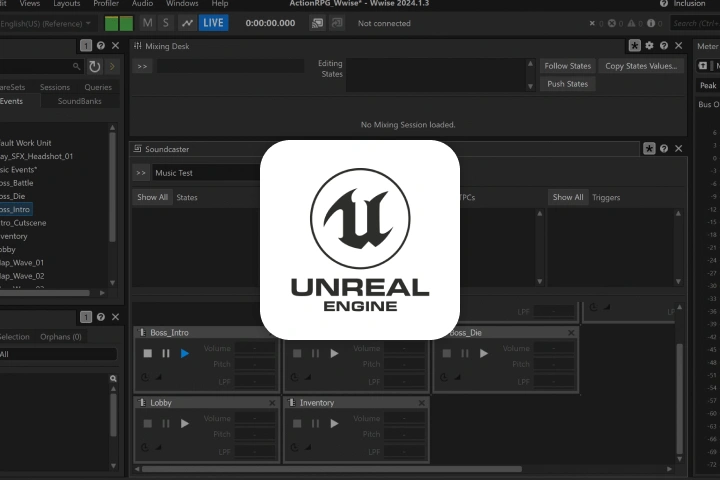Open the Windows menu
The width and height of the screenshot is (720, 480).
click(x=182, y=4)
